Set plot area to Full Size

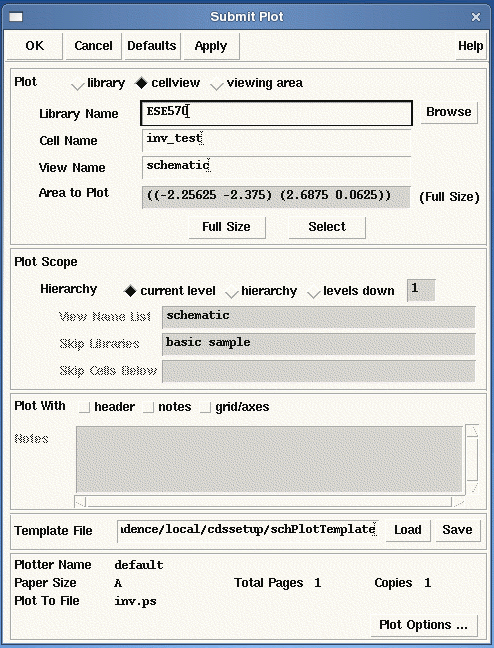(x=227, y=227)
